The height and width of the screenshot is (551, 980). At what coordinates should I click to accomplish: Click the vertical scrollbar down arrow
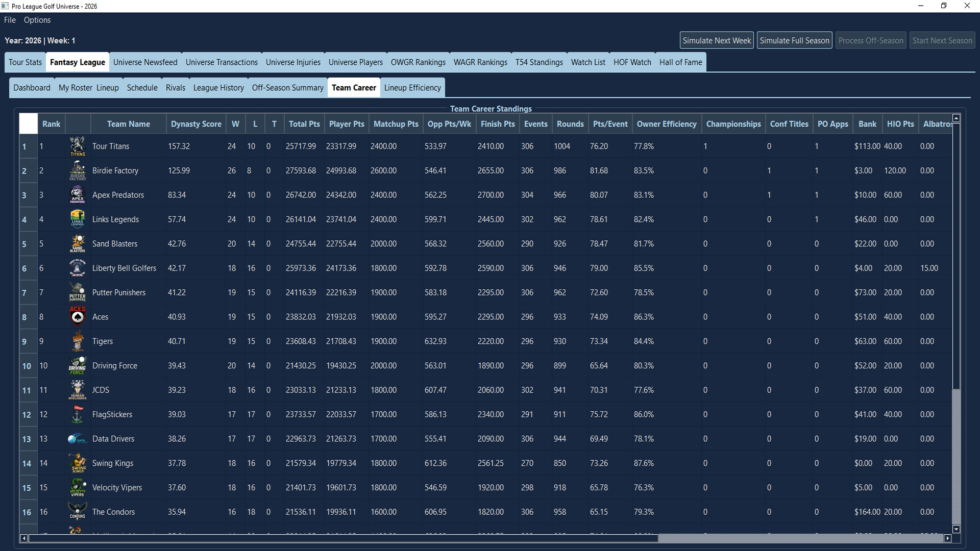click(x=957, y=529)
